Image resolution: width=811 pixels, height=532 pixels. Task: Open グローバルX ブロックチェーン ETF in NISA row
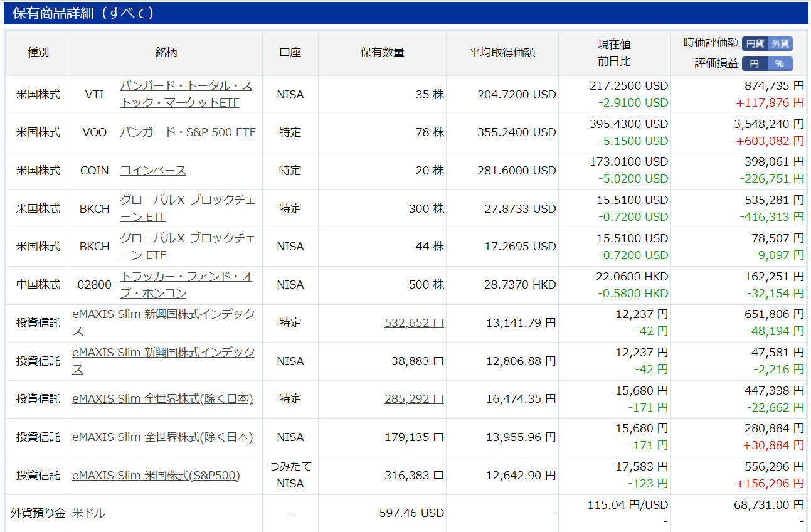coord(188,247)
